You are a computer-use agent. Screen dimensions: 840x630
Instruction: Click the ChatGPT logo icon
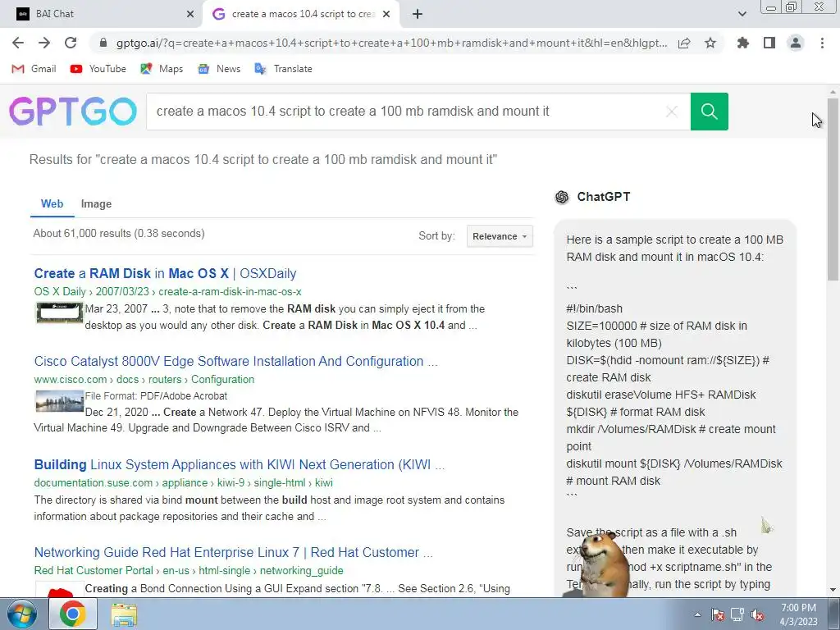click(562, 197)
